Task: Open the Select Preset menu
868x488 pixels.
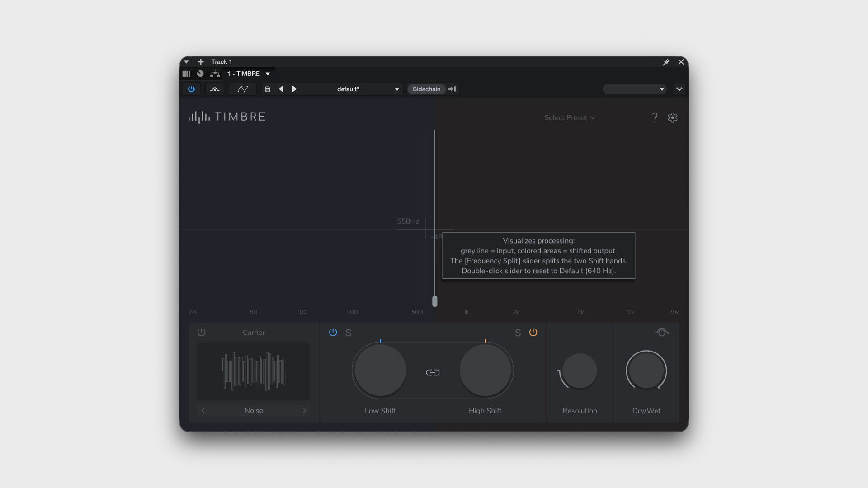Action: tap(570, 117)
